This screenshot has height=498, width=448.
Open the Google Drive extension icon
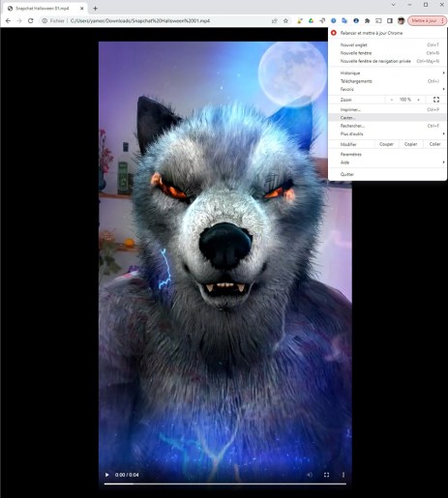[311, 21]
